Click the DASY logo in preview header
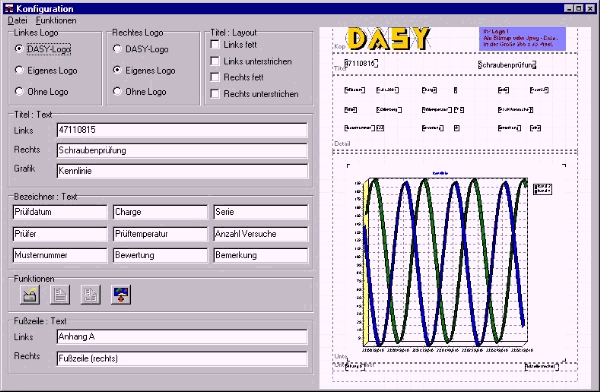Viewport: 600px width, 392px height. [388, 39]
